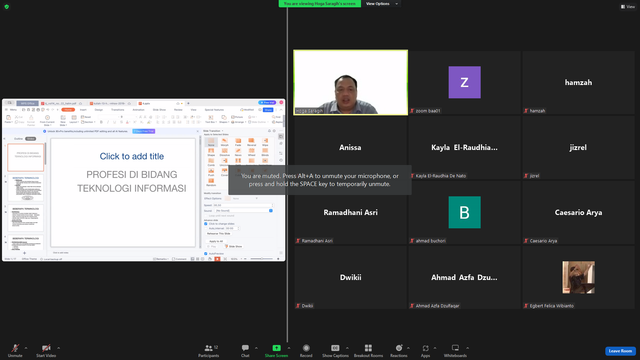
Task: Open the Transitions ribbon tab in WPS
Action: [118, 110]
